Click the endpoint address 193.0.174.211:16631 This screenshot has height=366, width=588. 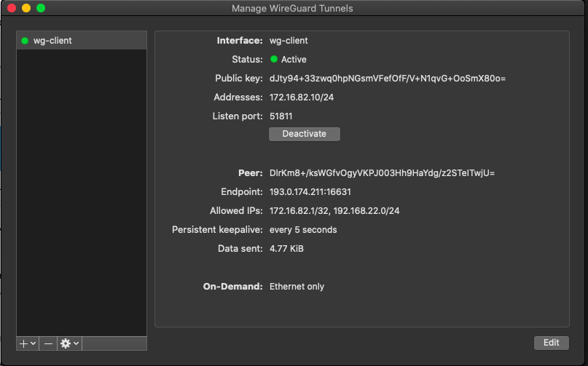click(x=321, y=192)
